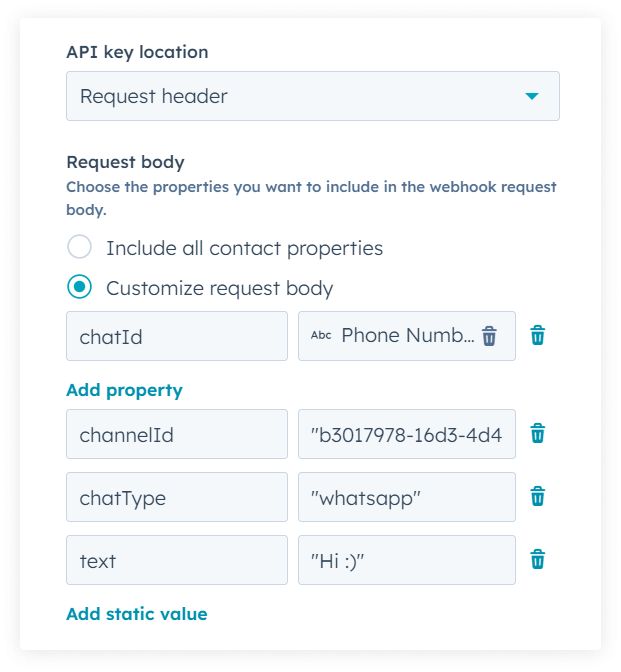Click the channelId key input field
This screenshot has width=621, height=672.
[x=176, y=433]
